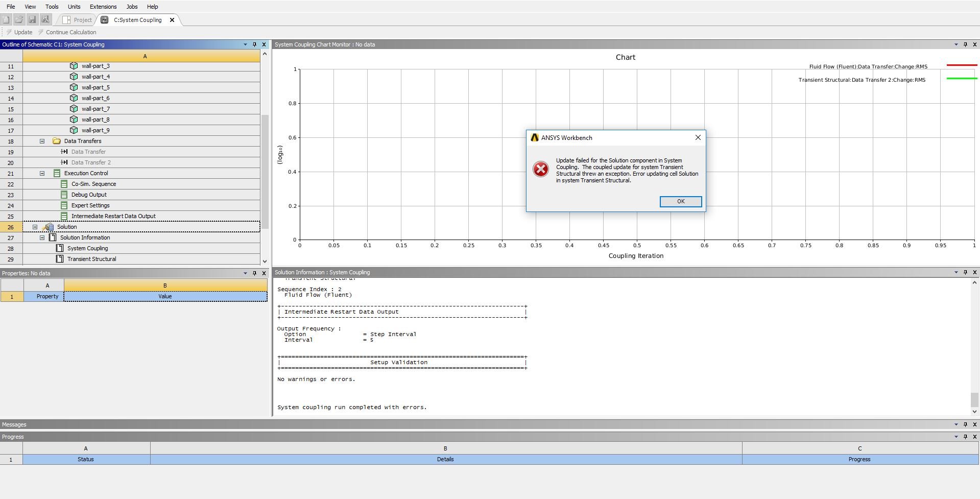The width and height of the screenshot is (980, 499).
Task: Click the Solution Information icon
Action: (53, 237)
